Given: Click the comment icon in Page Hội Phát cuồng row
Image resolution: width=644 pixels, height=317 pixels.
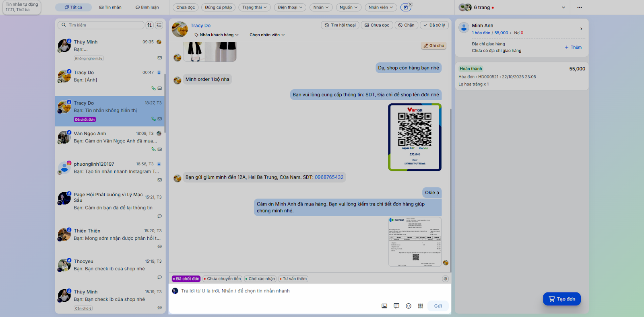Looking at the screenshot, I should (160, 216).
